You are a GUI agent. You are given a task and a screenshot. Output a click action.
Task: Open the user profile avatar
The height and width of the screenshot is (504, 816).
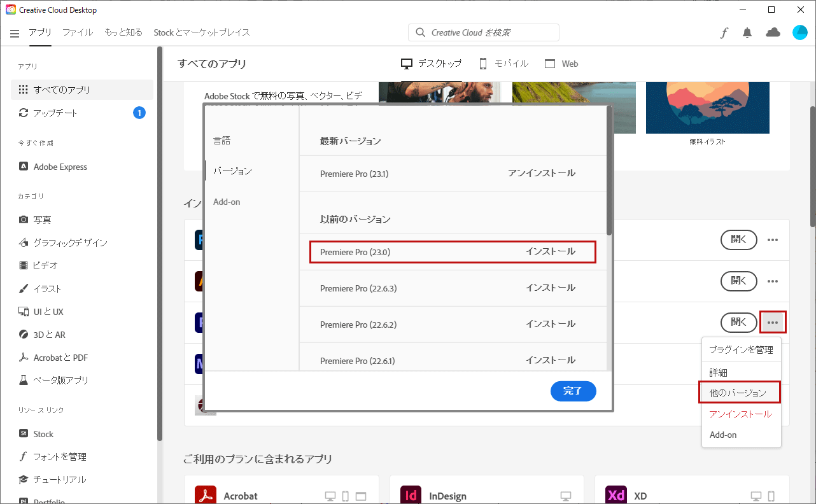pyautogui.click(x=799, y=32)
